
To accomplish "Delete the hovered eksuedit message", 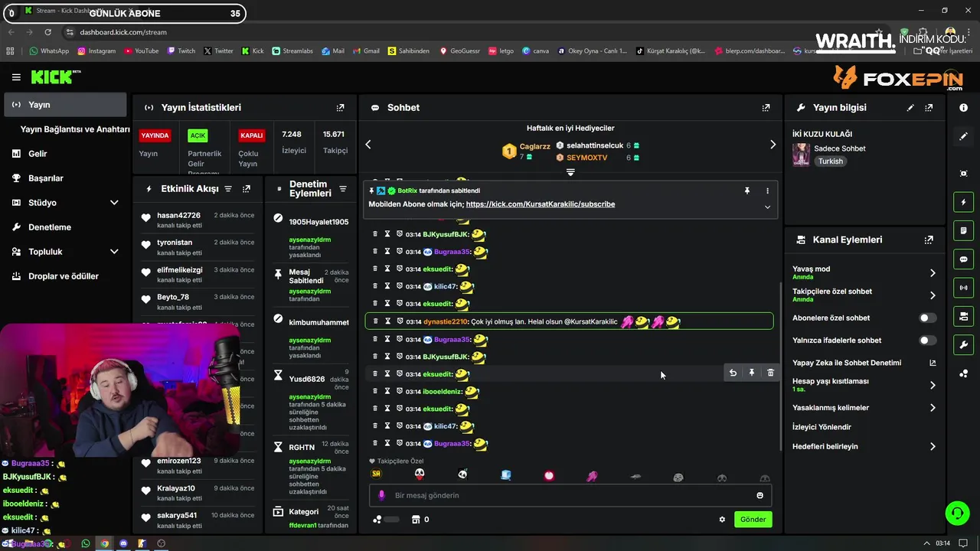I will point(770,373).
